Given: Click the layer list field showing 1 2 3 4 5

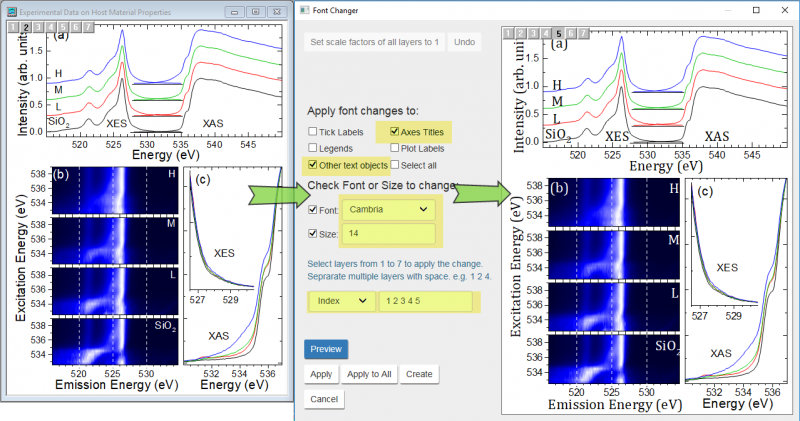Looking at the screenshot, I should click(425, 301).
